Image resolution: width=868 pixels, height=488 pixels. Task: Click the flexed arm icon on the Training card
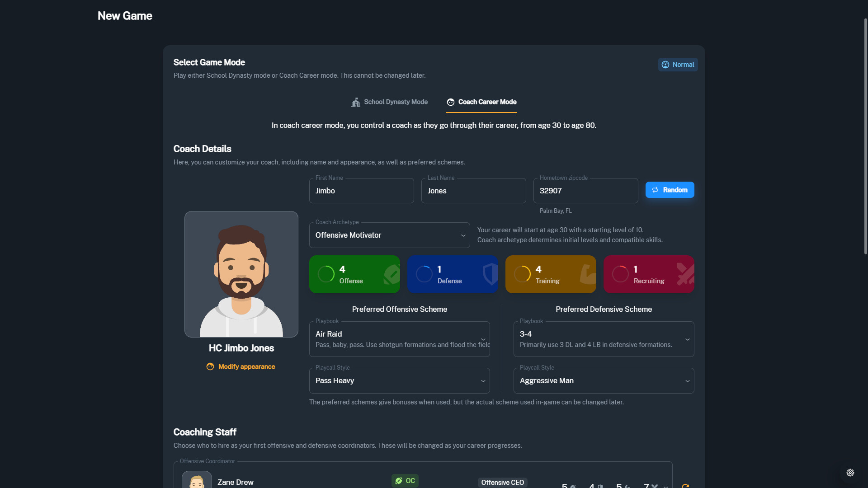[588, 274]
